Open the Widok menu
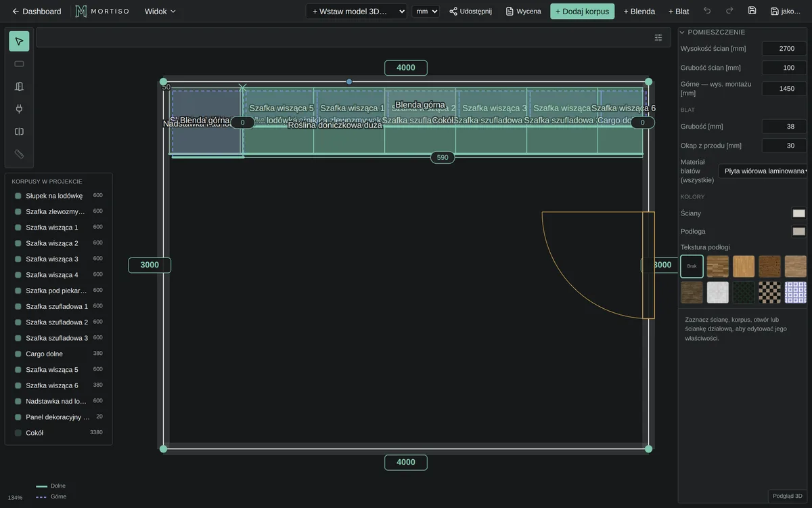Image resolution: width=812 pixels, height=508 pixels. [x=160, y=12]
